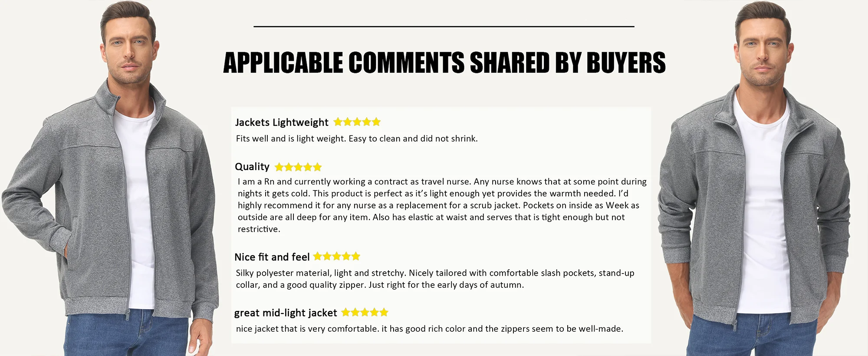The image size is (868, 356).
Task: Click the first star beside Jackets Lightweight
Action: click(338, 122)
